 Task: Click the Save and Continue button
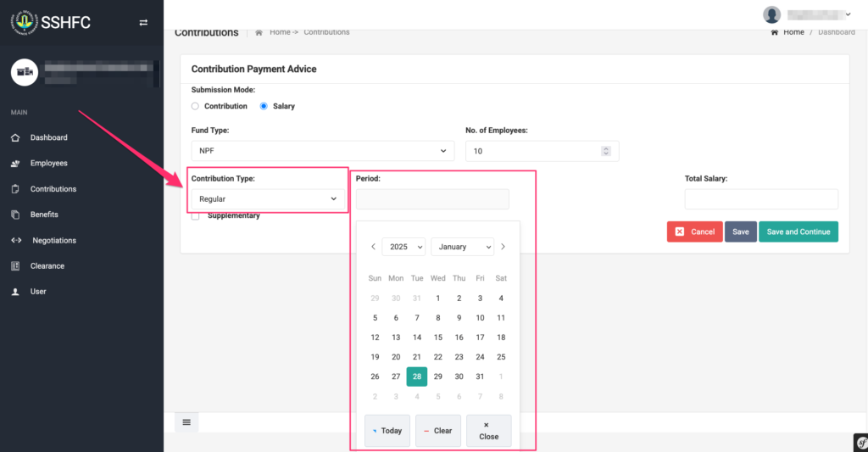point(798,232)
